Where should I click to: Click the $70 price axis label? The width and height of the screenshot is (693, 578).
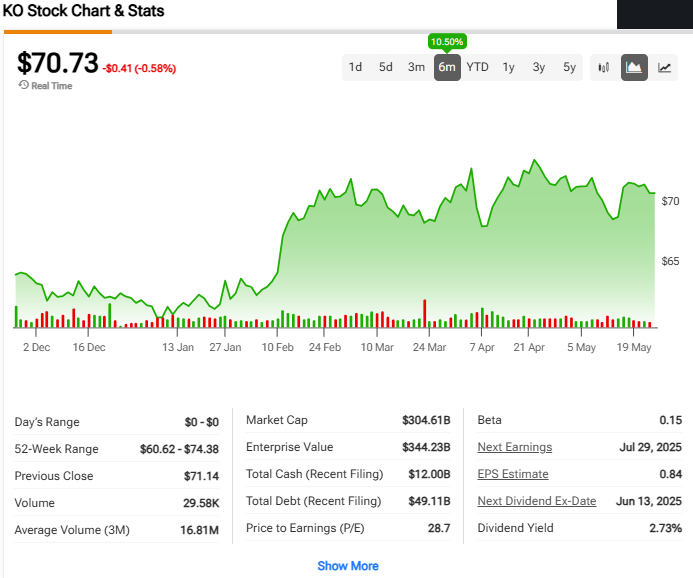[670, 202]
